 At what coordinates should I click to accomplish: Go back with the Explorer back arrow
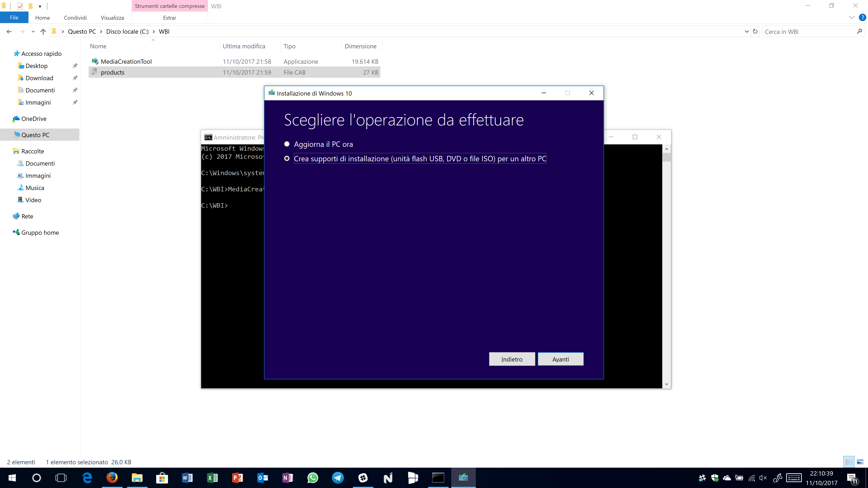[9, 32]
